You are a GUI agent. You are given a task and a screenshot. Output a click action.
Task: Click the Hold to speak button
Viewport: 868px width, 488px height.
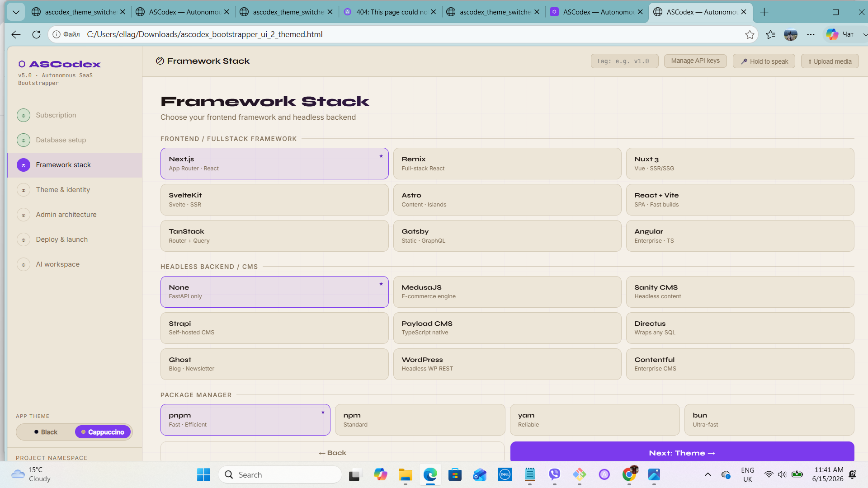tap(764, 61)
